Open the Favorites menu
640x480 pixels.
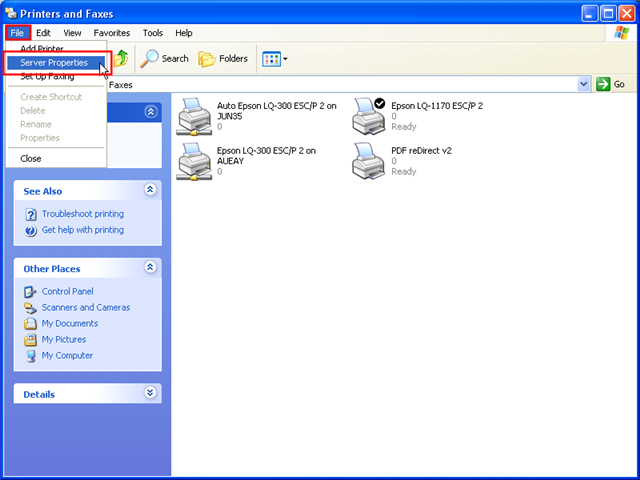111,33
